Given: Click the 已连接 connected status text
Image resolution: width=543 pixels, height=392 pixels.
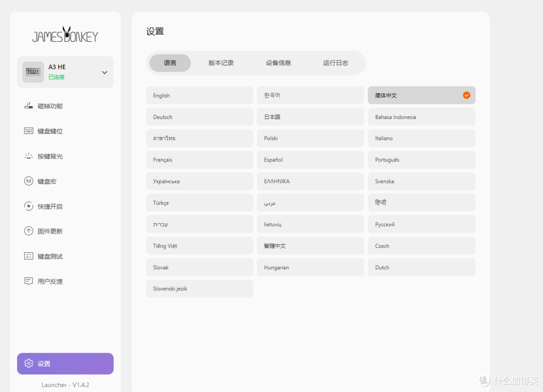Looking at the screenshot, I should coord(56,77).
